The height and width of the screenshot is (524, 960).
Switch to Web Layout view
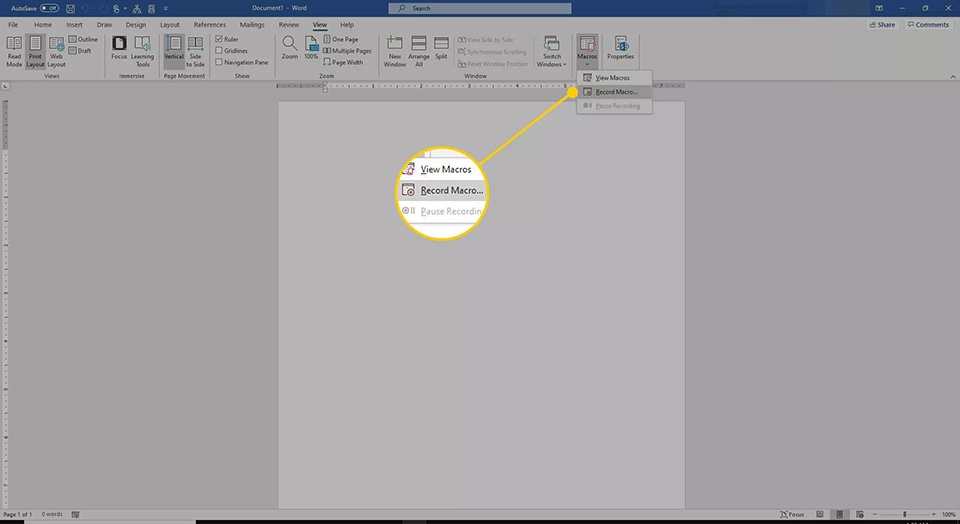[x=56, y=51]
